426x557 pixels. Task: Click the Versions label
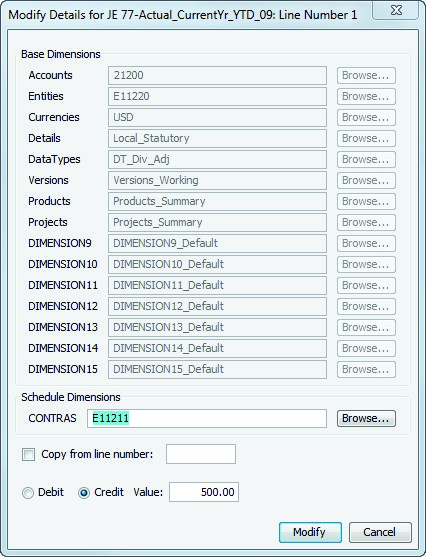48,180
